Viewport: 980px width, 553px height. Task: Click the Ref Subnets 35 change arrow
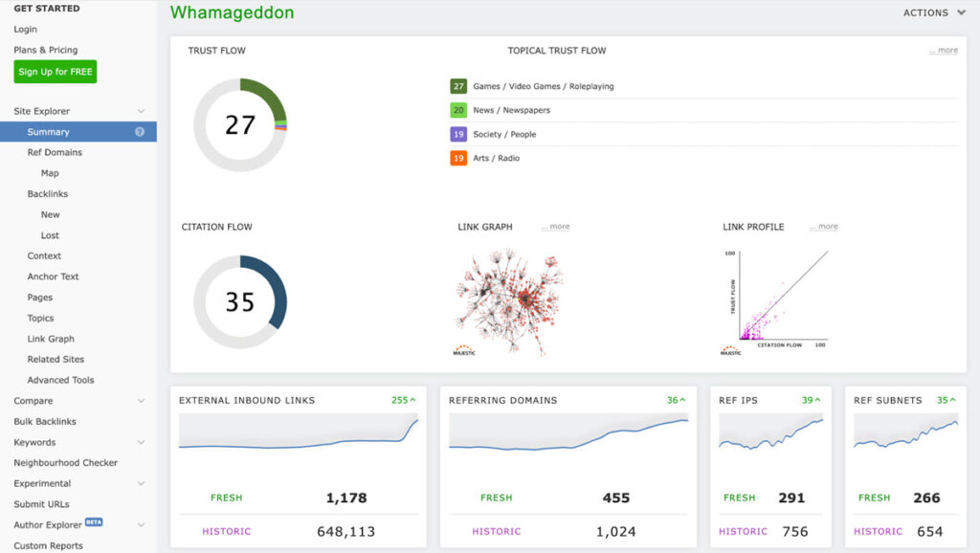click(x=952, y=400)
